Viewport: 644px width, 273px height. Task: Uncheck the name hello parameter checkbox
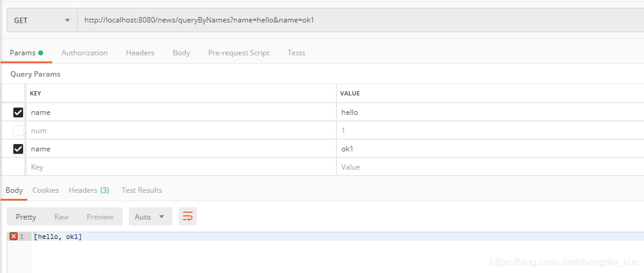coord(18,112)
